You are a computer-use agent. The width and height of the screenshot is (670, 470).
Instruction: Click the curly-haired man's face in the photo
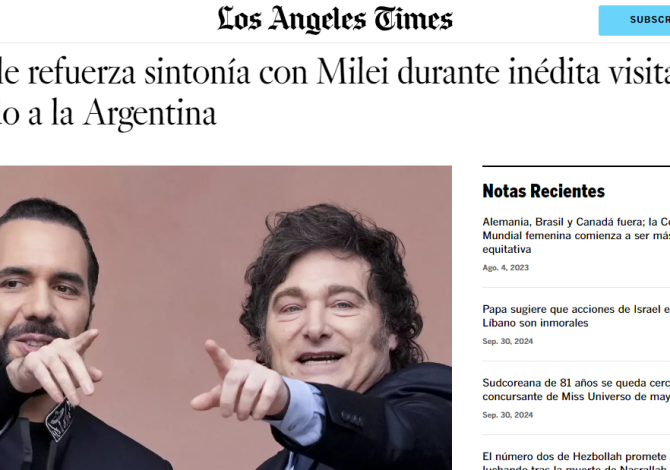click(x=320, y=310)
